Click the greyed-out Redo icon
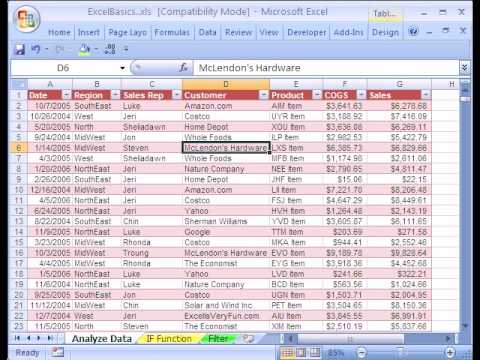 [60, 49]
